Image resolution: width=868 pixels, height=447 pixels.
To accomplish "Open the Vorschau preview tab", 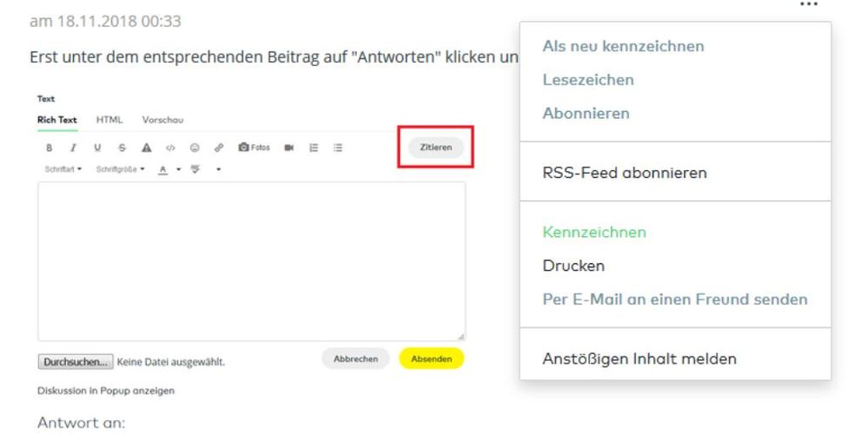I will 162,120.
